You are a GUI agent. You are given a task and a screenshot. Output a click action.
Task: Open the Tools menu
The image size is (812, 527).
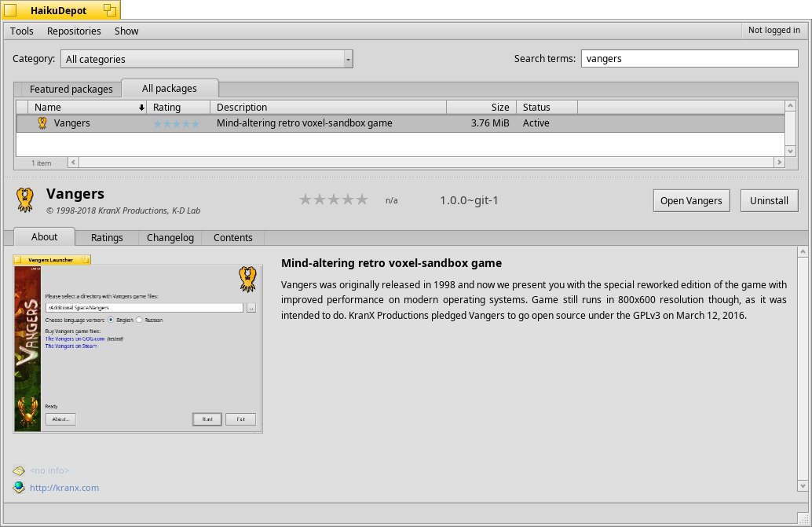[22, 31]
